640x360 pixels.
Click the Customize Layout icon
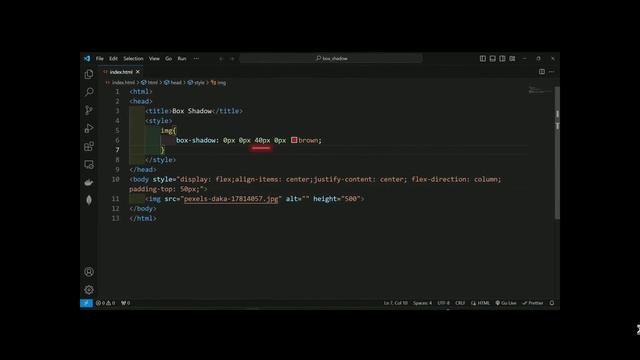point(512,59)
